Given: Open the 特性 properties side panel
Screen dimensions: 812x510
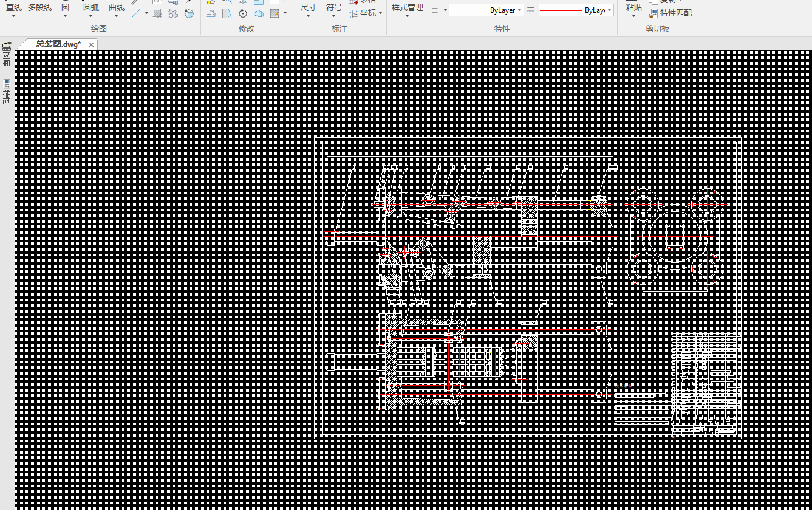Looking at the screenshot, I should click(x=7, y=91).
